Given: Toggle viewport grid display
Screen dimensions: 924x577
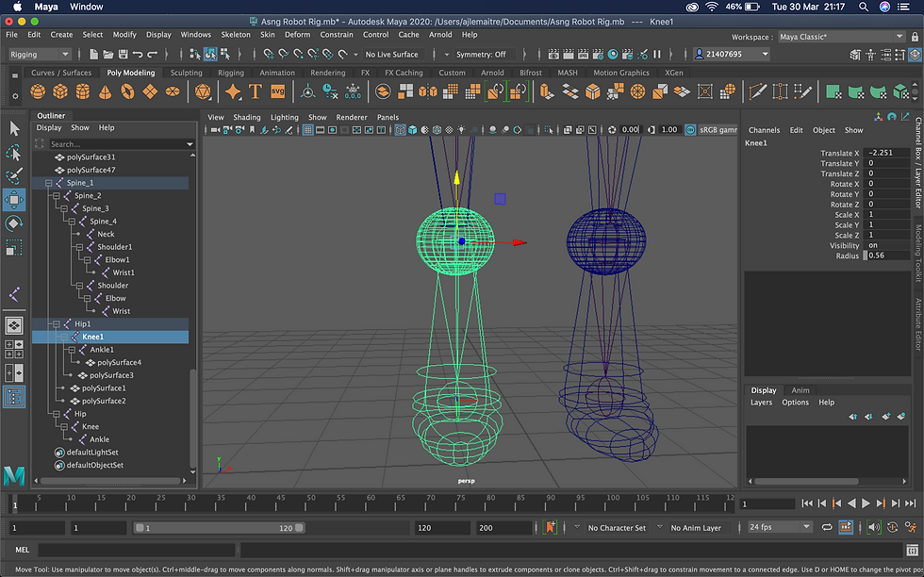Looking at the screenshot, I should click(307, 130).
